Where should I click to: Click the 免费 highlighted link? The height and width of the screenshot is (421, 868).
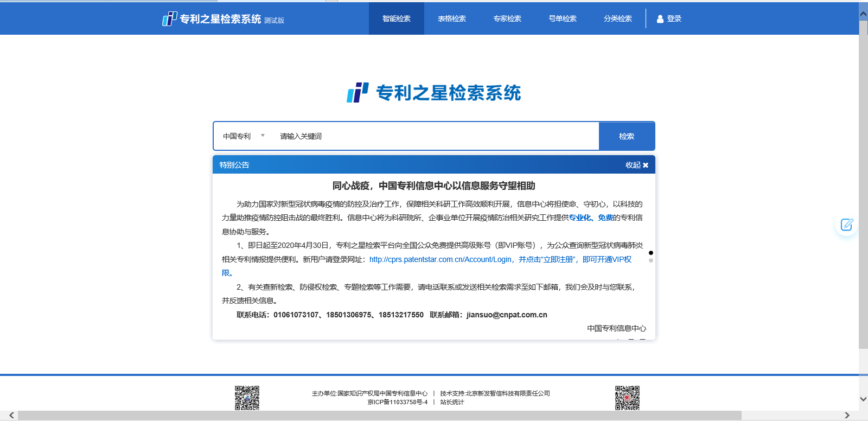(x=605, y=218)
